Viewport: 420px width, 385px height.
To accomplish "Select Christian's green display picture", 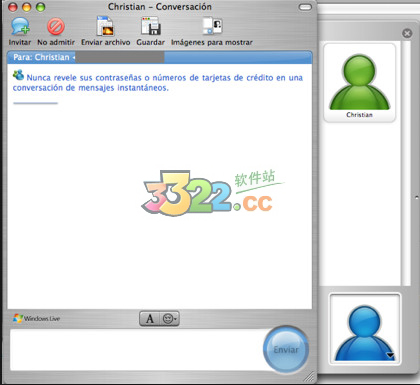I will coord(359,82).
